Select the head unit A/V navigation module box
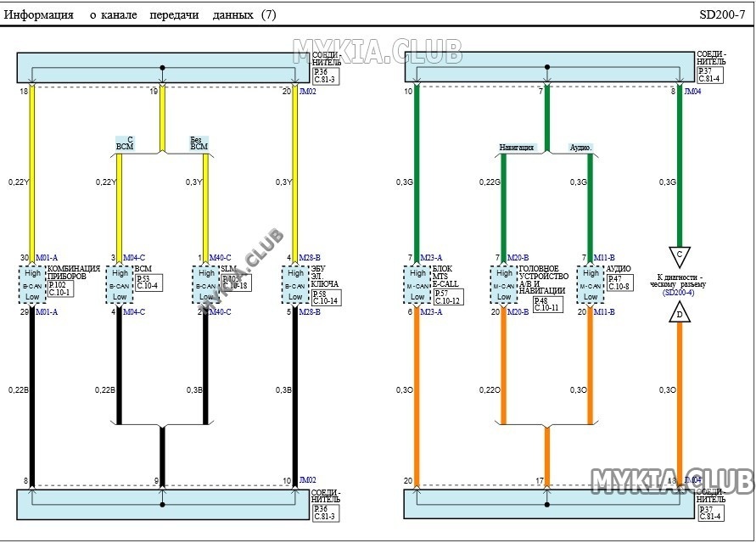Image resolution: width=756 pixels, height=543 pixels. [504, 285]
